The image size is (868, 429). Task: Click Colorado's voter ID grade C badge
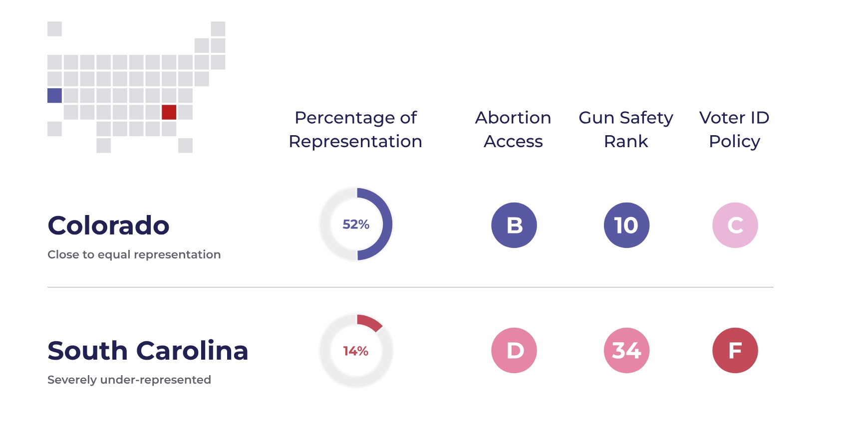[735, 225]
